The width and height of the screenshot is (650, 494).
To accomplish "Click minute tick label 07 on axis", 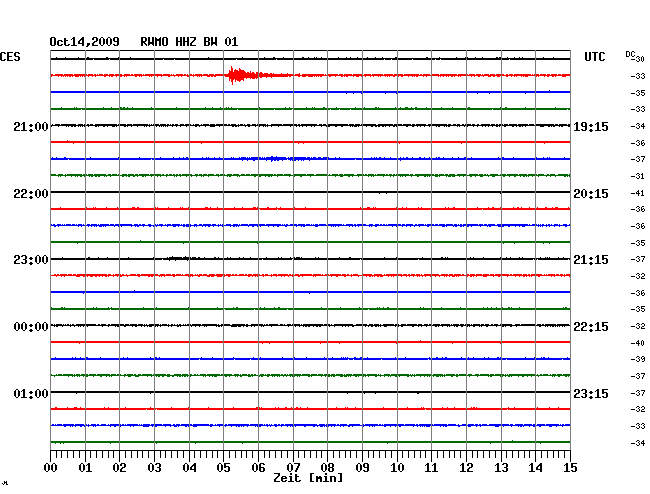I will click(x=293, y=468).
